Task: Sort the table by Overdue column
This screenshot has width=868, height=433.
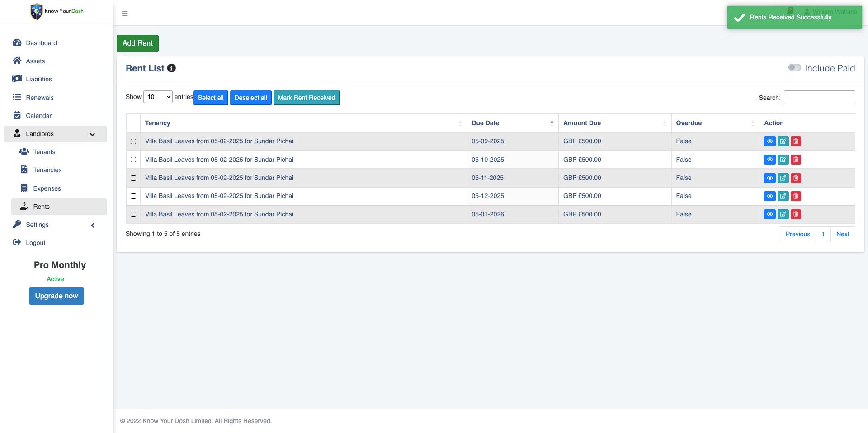Action: [715, 123]
